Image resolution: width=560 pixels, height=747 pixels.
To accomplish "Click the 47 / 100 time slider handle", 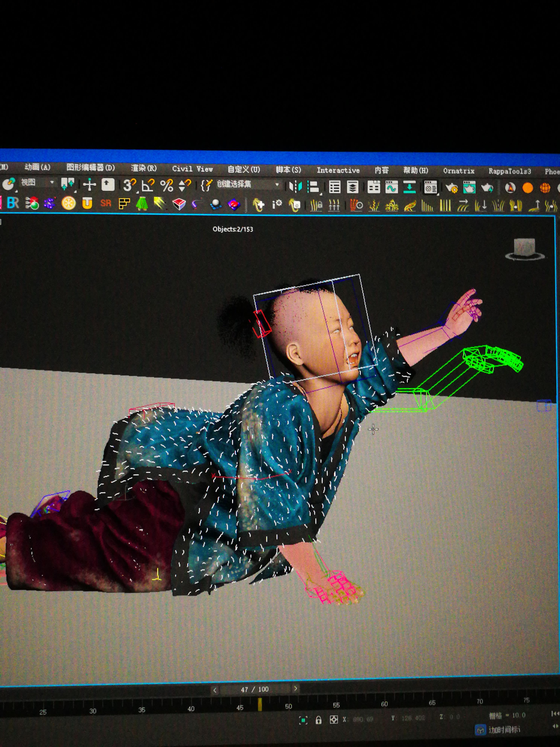I will (255, 689).
